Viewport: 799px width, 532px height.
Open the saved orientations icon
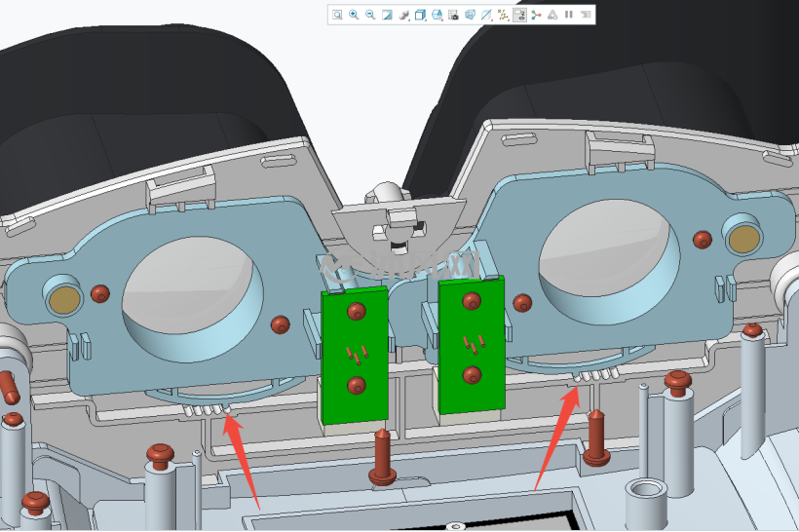point(437,15)
